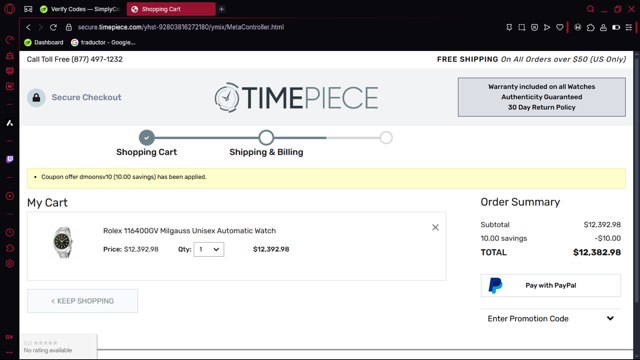The width and height of the screenshot is (640, 360).
Task: Open the browser search tabs magnifier
Action: (590, 9)
